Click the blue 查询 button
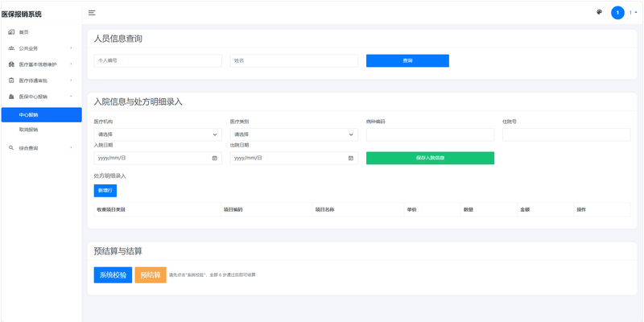The width and height of the screenshot is (644, 322). 407,61
